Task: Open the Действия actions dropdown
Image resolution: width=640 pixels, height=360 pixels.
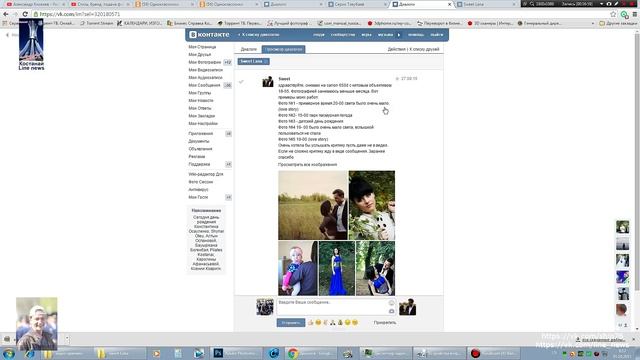Action: click(x=396, y=49)
